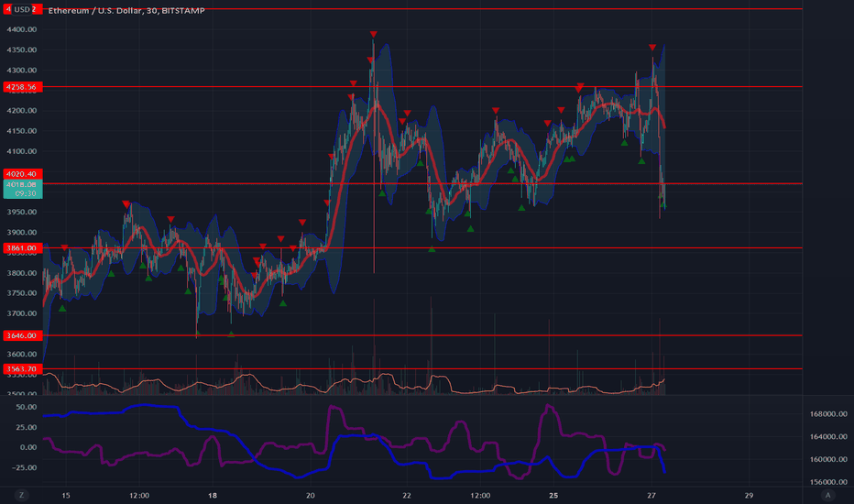Click the date label 15 on time axis
854x504 pixels.
tap(66, 495)
